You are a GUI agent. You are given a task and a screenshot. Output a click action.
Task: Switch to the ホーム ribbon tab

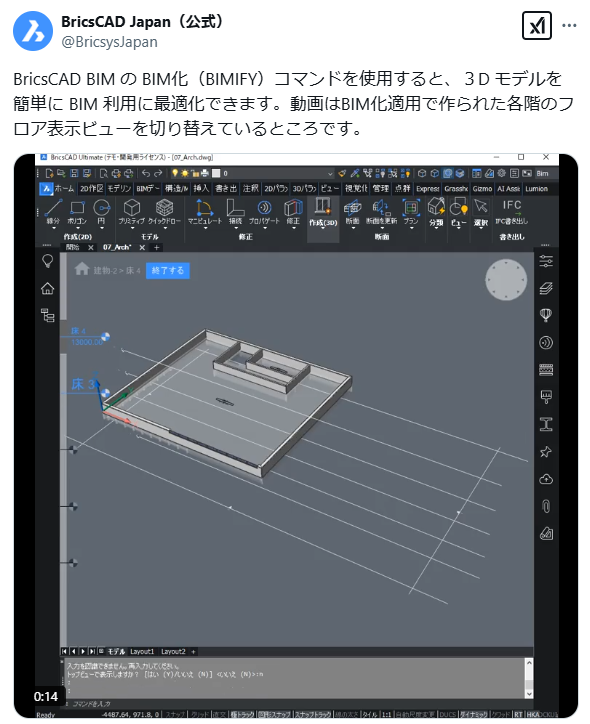coord(64,188)
